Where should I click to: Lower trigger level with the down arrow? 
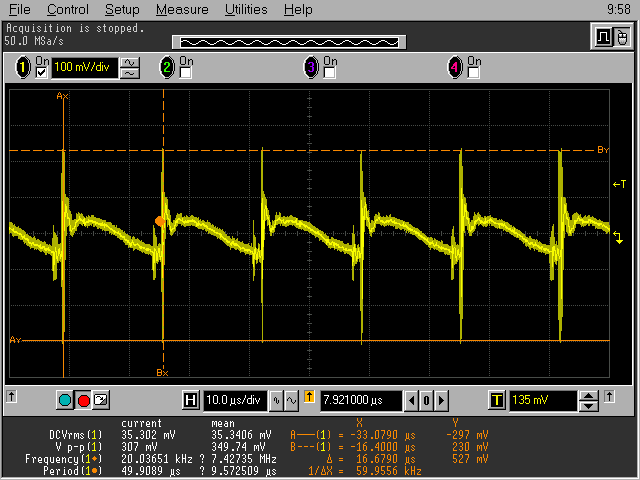tap(589, 406)
